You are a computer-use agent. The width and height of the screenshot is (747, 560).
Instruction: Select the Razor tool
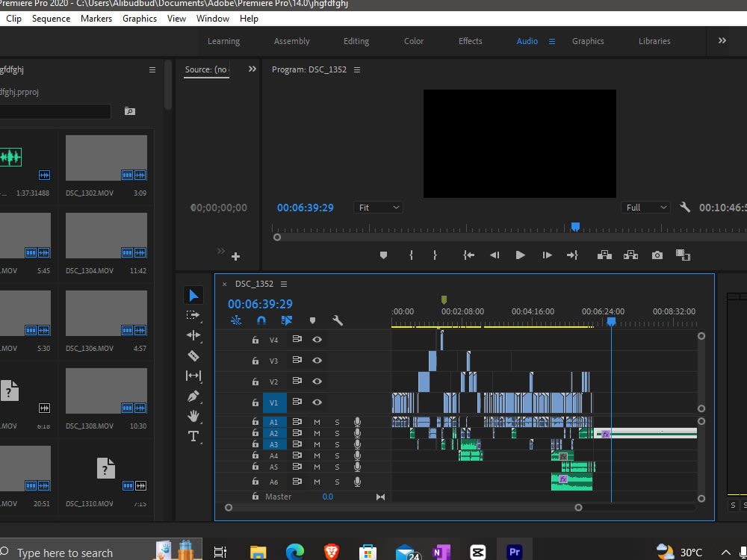pos(193,356)
